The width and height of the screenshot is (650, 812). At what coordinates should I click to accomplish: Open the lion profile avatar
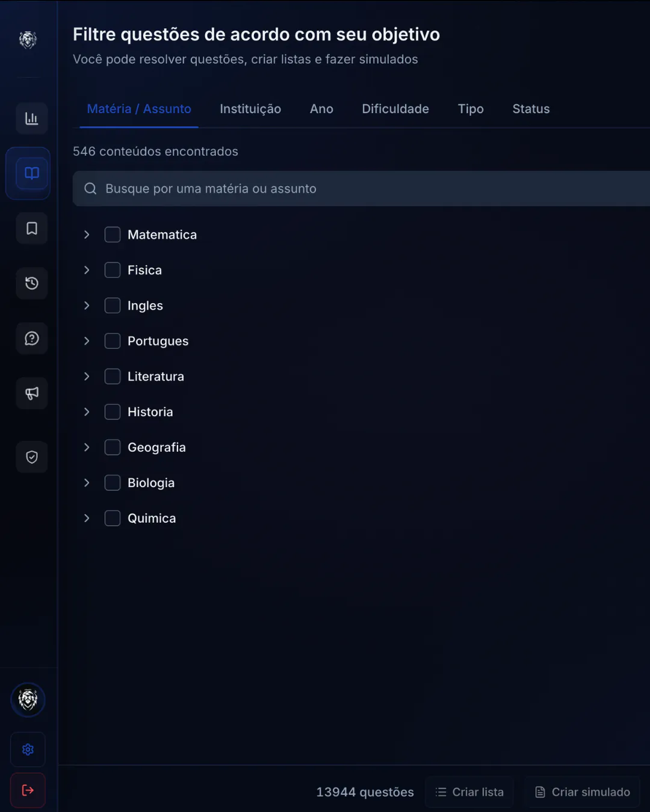click(x=28, y=700)
